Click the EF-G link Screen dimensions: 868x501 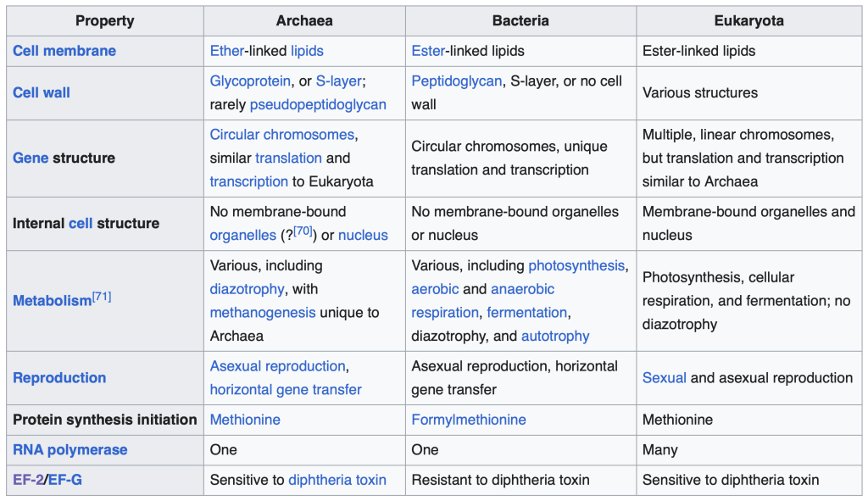coord(64,481)
